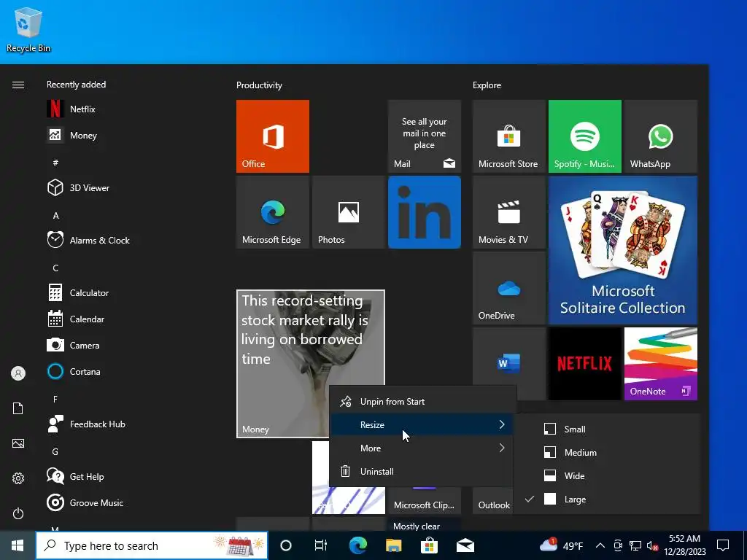Expand the More submenu
This screenshot has width=747, height=560.
[x=423, y=448]
